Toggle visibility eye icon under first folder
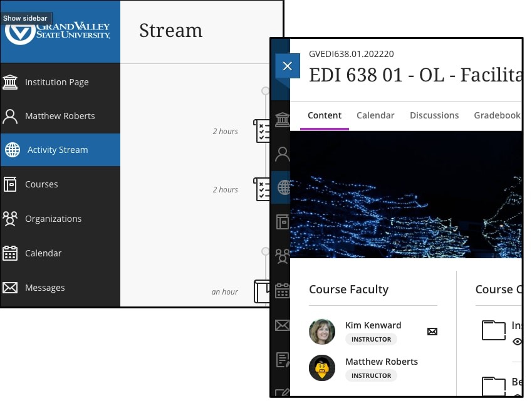532x403 pixels. [x=517, y=342]
